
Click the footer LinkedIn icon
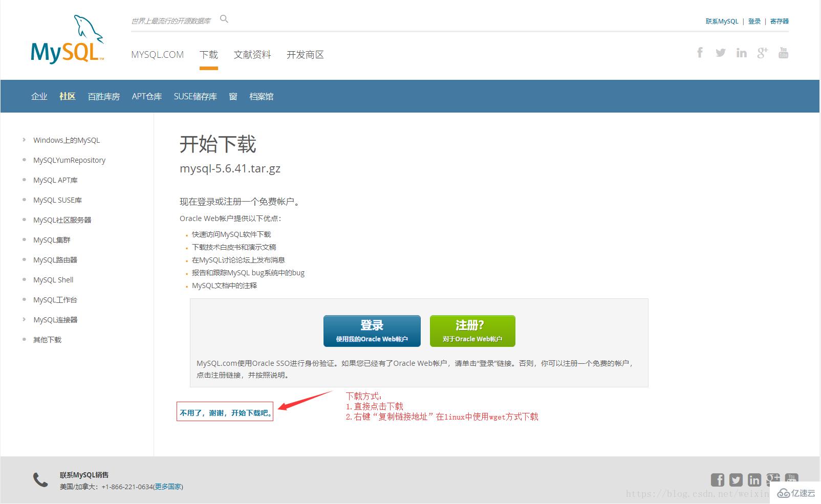(x=754, y=479)
